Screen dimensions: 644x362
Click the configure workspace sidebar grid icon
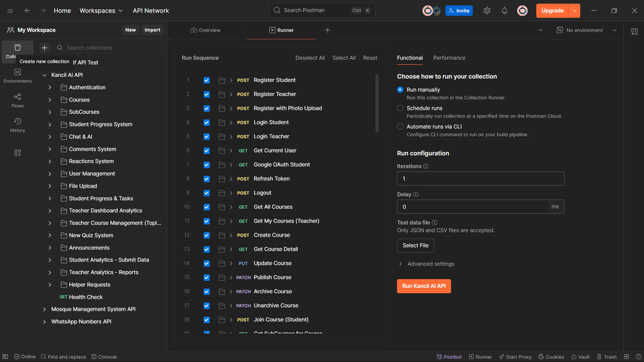[17, 153]
